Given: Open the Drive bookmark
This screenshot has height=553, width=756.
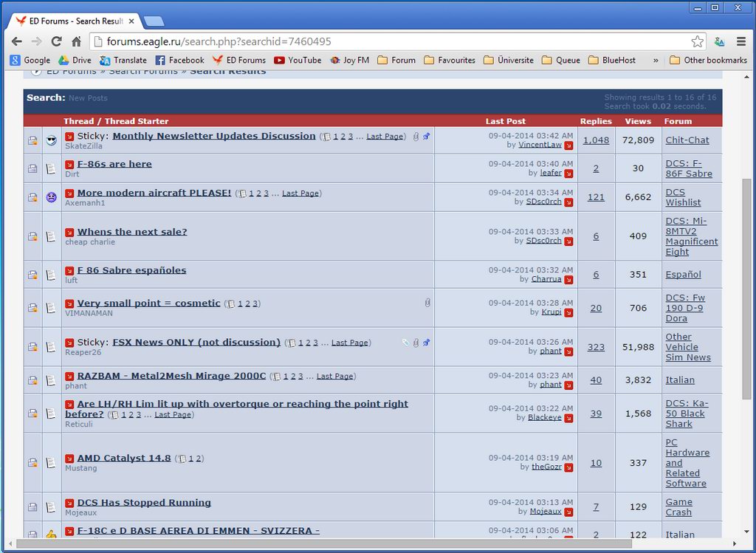Looking at the screenshot, I should [75, 61].
